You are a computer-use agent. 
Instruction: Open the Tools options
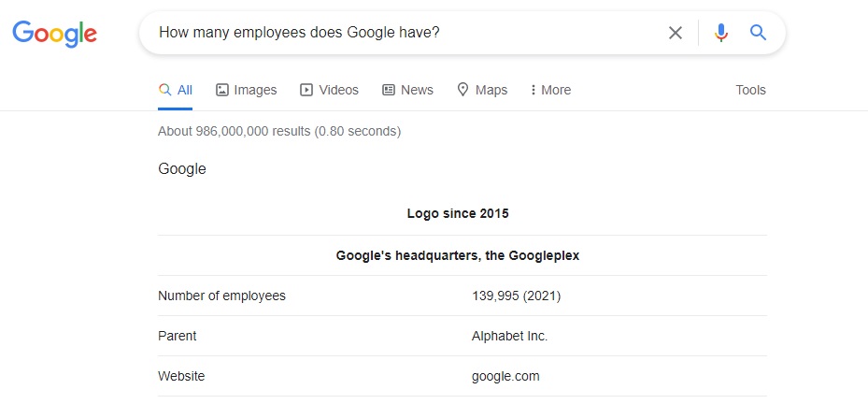pyautogui.click(x=750, y=90)
